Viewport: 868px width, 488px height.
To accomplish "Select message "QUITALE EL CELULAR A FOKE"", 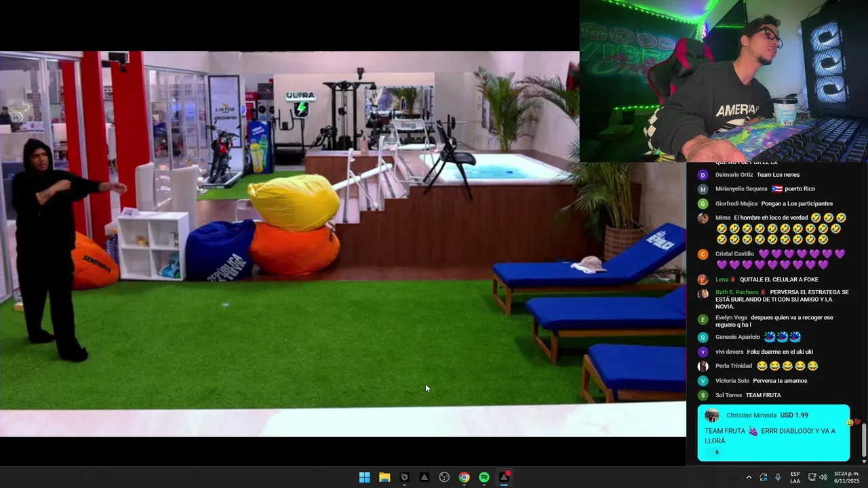I will (x=779, y=279).
